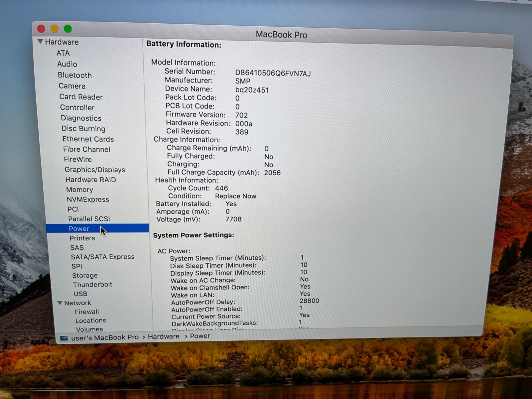Click the Model Information label

tap(184, 63)
